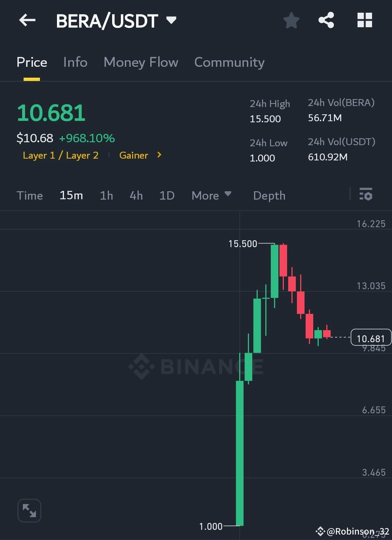Viewport: 392px width, 540px height.
Task: Open chart settings icon beside Depth
Action: pos(366,195)
